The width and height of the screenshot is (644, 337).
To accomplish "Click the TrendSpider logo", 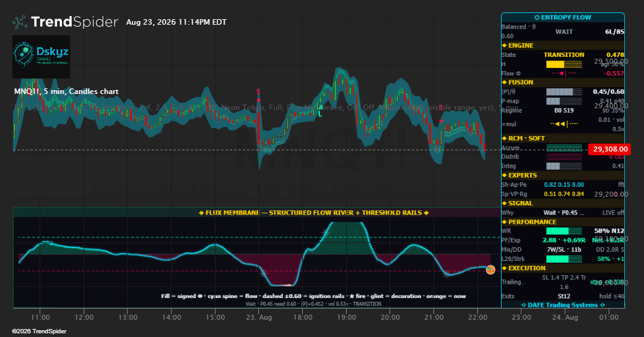I will 65,22.
